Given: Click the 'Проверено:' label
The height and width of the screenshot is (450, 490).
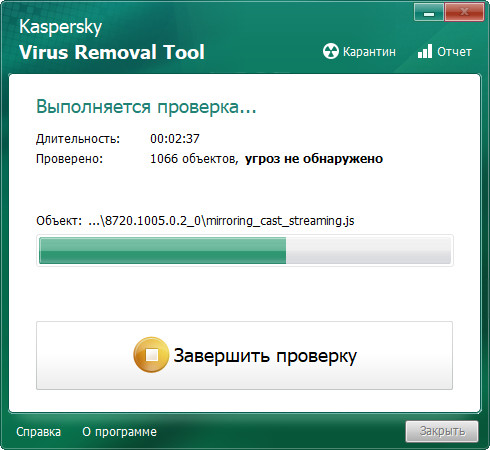Looking at the screenshot, I should 70,159.
